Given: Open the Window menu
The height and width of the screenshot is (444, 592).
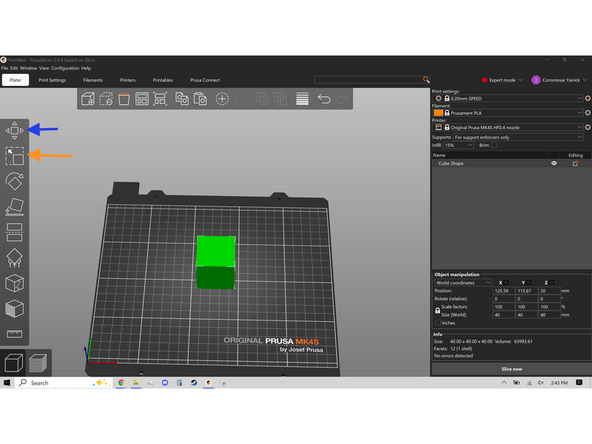Looking at the screenshot, I should tap(28, 68).
